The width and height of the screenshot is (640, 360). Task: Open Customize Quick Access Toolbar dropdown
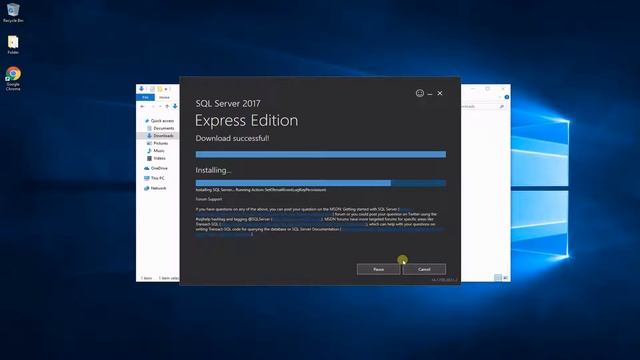point(166,89)
